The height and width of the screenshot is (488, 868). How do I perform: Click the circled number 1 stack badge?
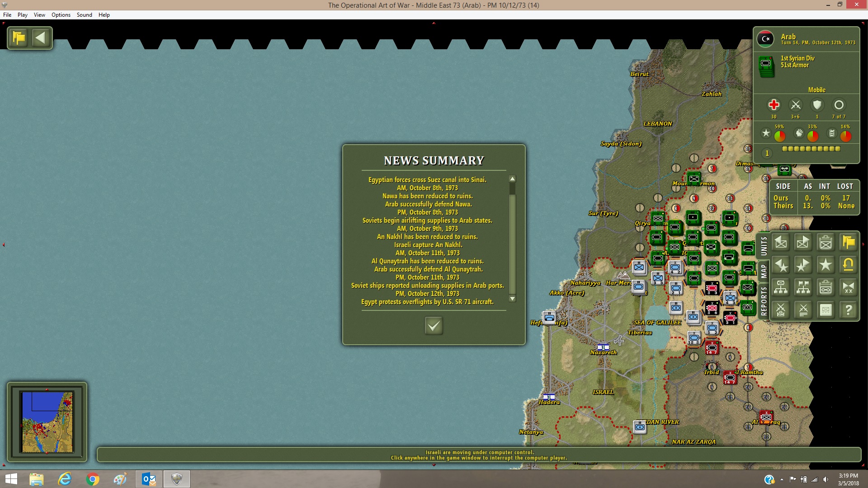coord(767,153)
